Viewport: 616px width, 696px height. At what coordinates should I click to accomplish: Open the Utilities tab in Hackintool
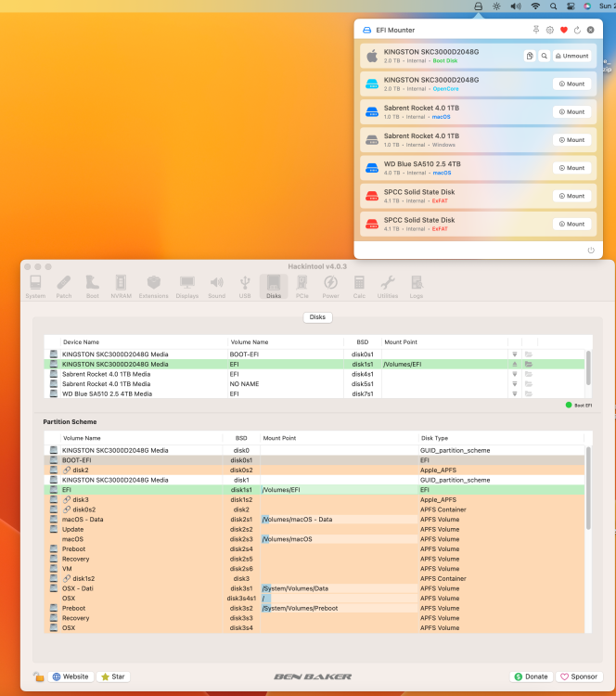click(x=388, y=287)
